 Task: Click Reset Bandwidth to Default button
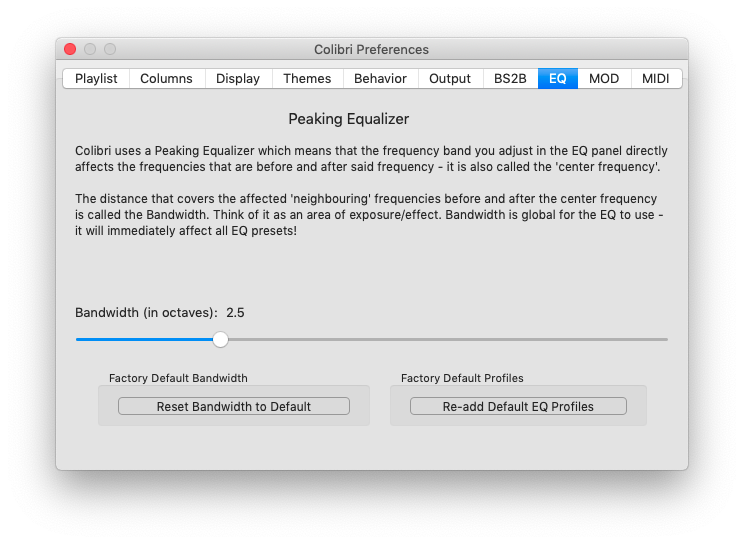point(234,406)
